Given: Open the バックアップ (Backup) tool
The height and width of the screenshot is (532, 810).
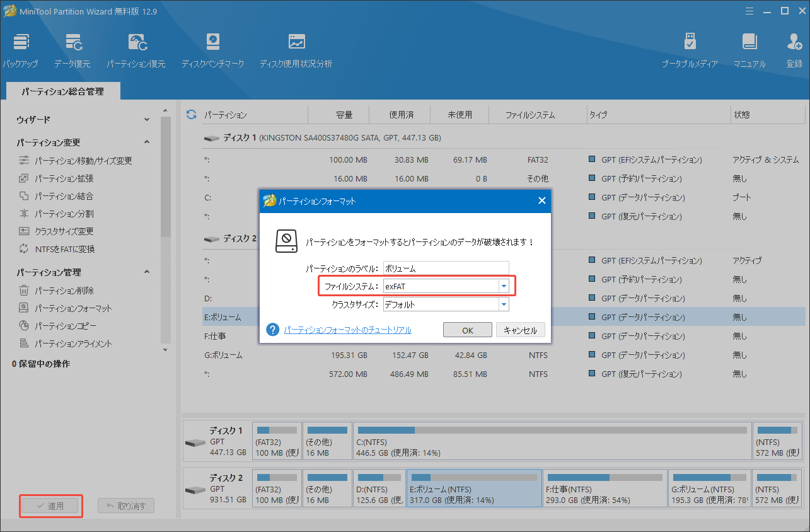Looking at the screenshot, I should (20, 50).
